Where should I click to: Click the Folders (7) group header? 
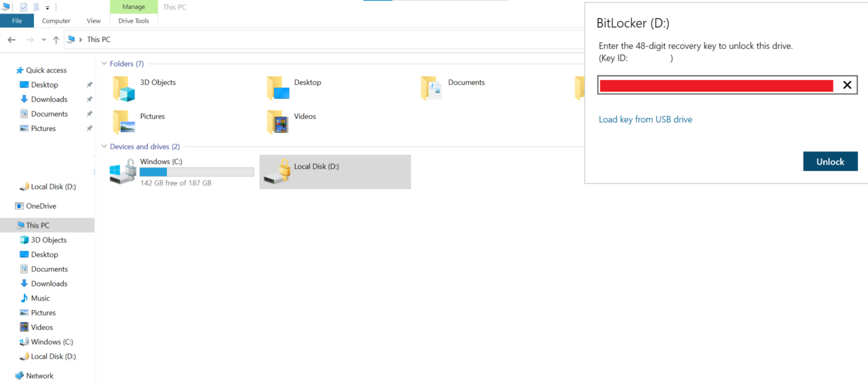(127, 64)
